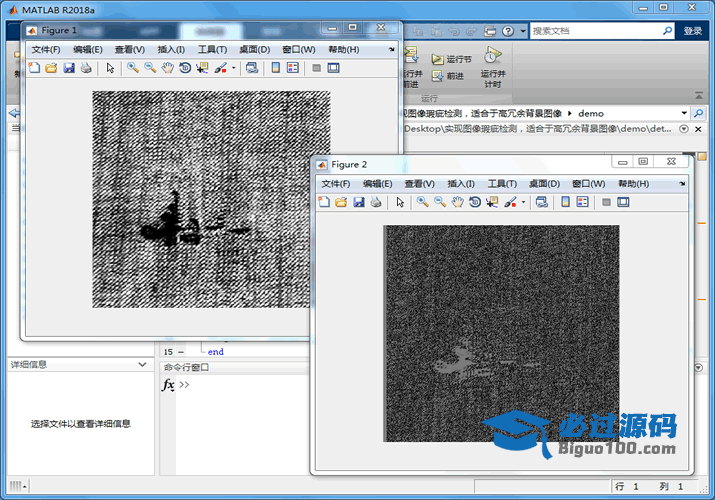The image size is (715, 500).
Task: Click the 登录 sign-in button
Action: [693, 31]
